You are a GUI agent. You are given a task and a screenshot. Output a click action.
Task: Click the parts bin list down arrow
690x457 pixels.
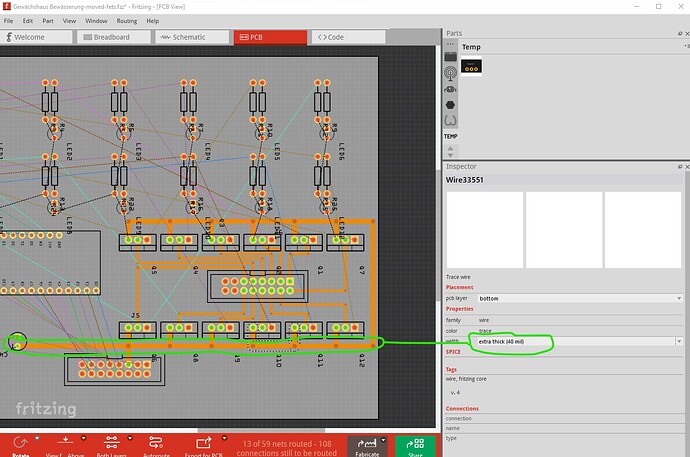(x=450, y=155)
